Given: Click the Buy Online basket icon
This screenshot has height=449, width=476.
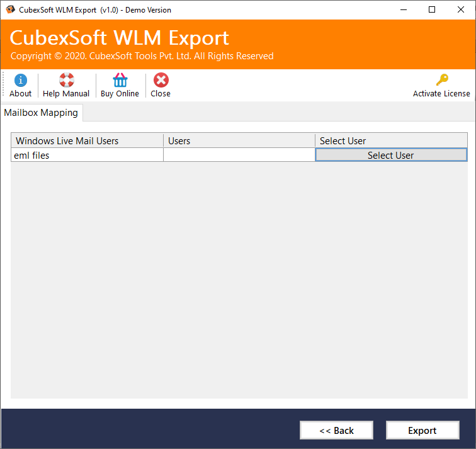Looking at the screenshot, I should (x=120, y=81).
